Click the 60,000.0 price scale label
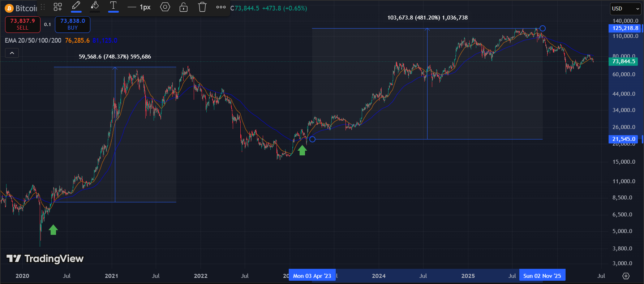This screenshot has height=284, width=644. pyautogui.click(x=624, y=74)
